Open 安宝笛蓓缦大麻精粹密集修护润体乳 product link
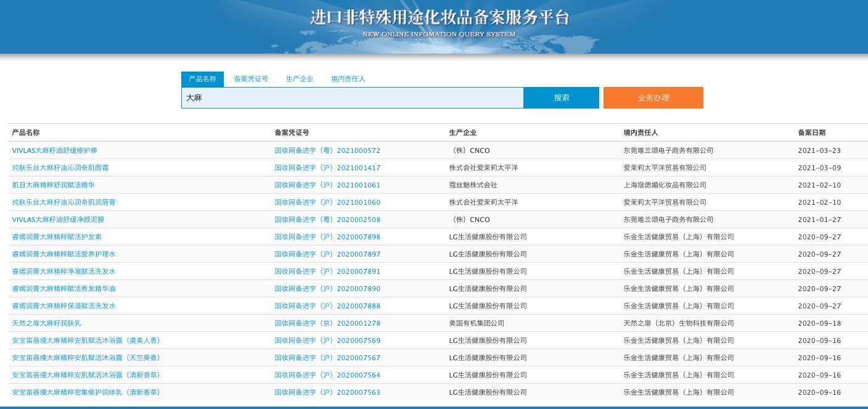 coord(86,392)
